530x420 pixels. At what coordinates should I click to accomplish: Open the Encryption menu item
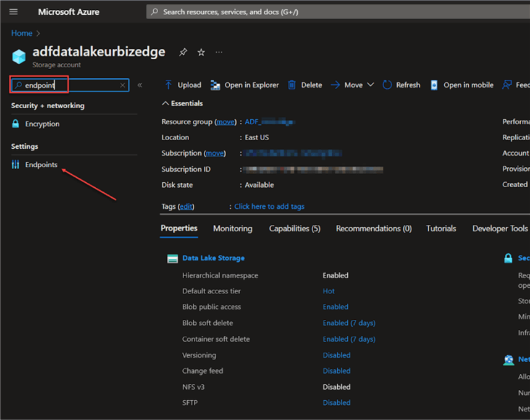click(x=42, y=124)
